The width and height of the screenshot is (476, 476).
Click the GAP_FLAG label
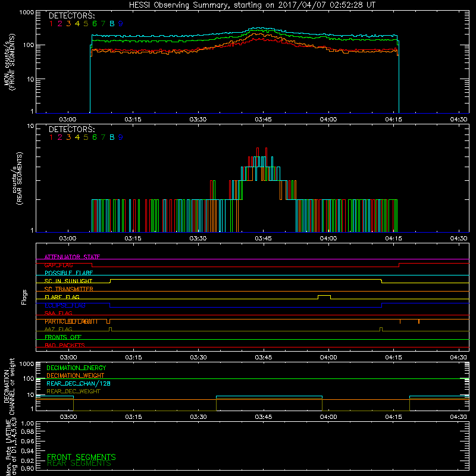(58, 265)
